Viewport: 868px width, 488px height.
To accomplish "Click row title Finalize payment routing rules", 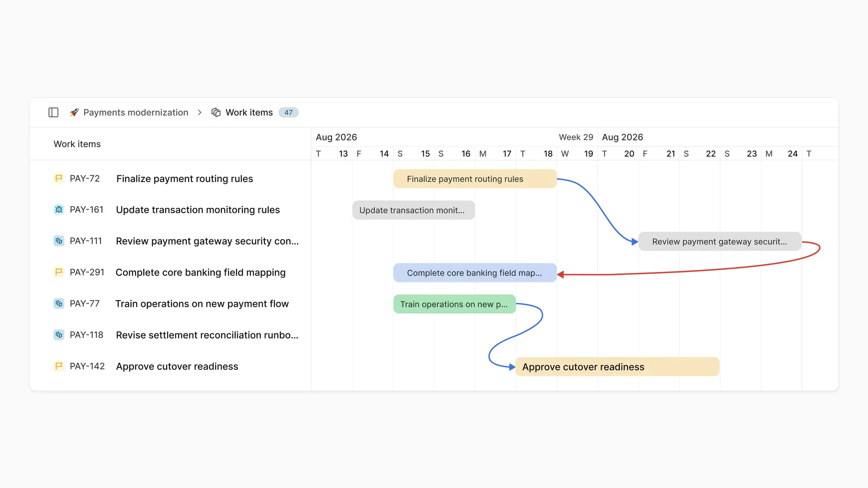I will pyautogui.click(x=184, y=179).
